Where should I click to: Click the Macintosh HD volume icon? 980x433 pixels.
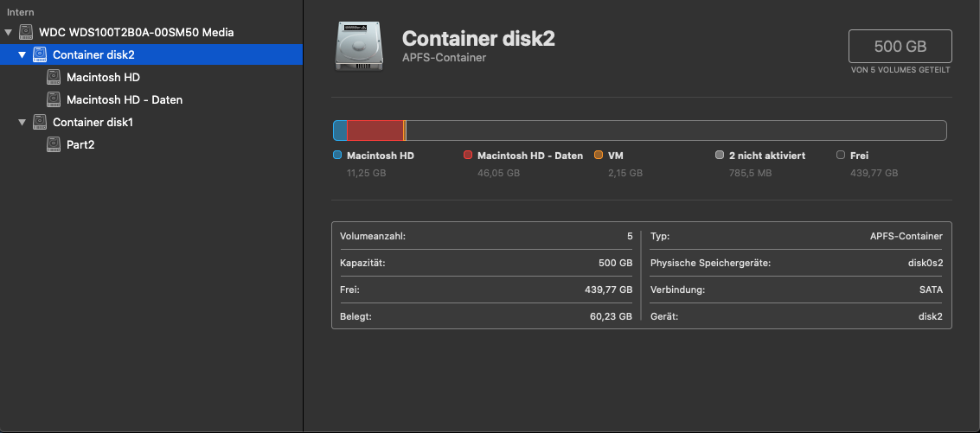[54, 77]
